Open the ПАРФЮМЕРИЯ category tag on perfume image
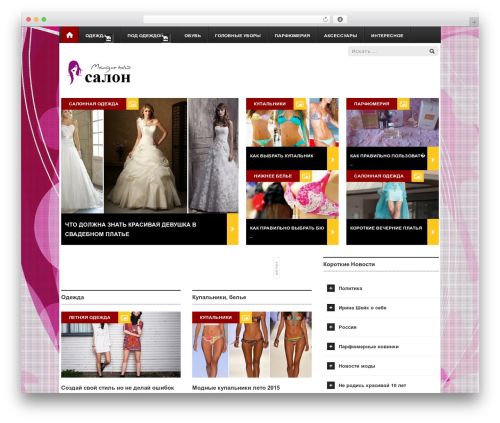Viewport: 500px width, 423px height. click(x=371, y=104)
